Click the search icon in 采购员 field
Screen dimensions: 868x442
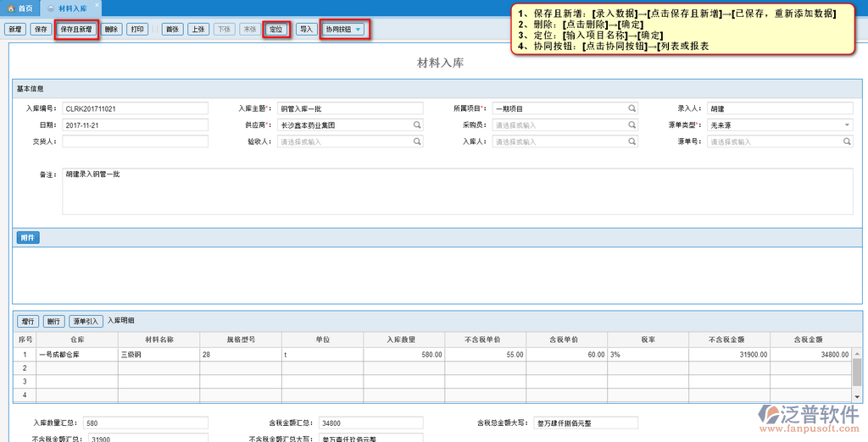[632, 124]
